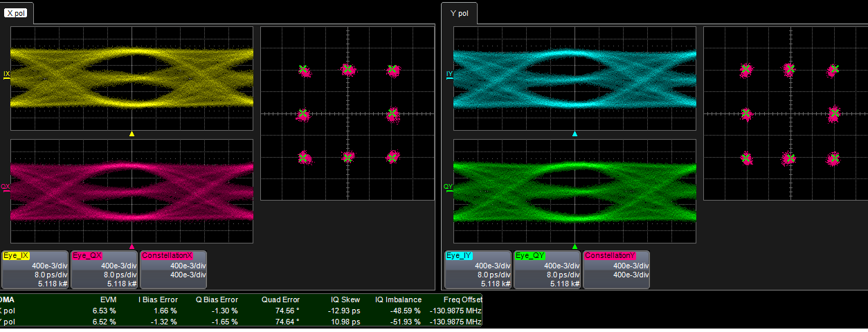868x332 pixels.
Task: Select the Quad Error column header
Action: (x=280, y=299)
